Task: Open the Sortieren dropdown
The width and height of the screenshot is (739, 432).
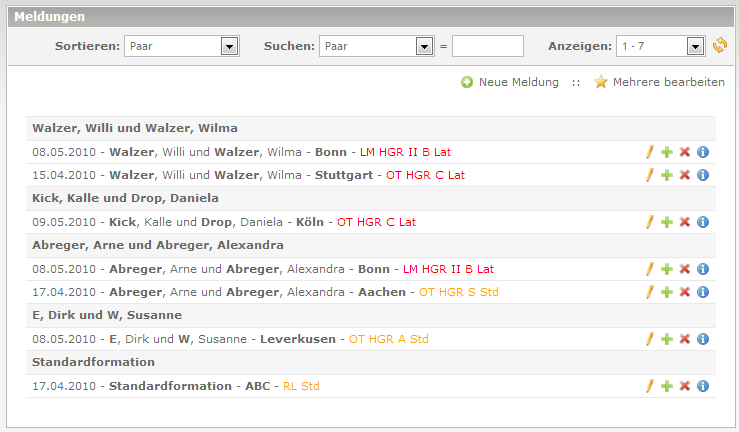Action: (x=228, y=46)
